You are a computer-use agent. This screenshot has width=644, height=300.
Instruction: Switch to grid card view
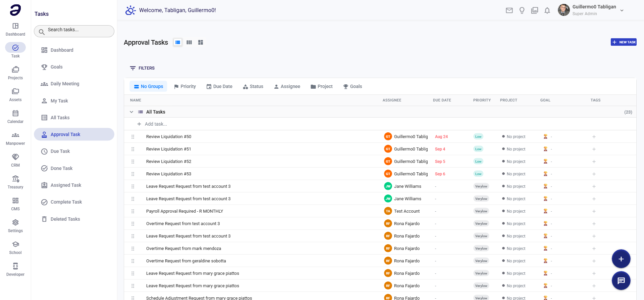[x=201, y=42]
